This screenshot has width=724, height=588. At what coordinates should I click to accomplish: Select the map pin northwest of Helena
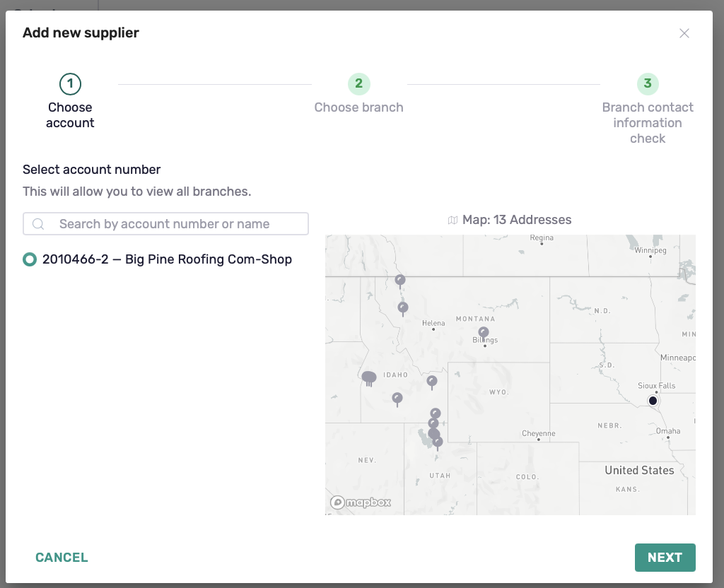click(402, 308)
